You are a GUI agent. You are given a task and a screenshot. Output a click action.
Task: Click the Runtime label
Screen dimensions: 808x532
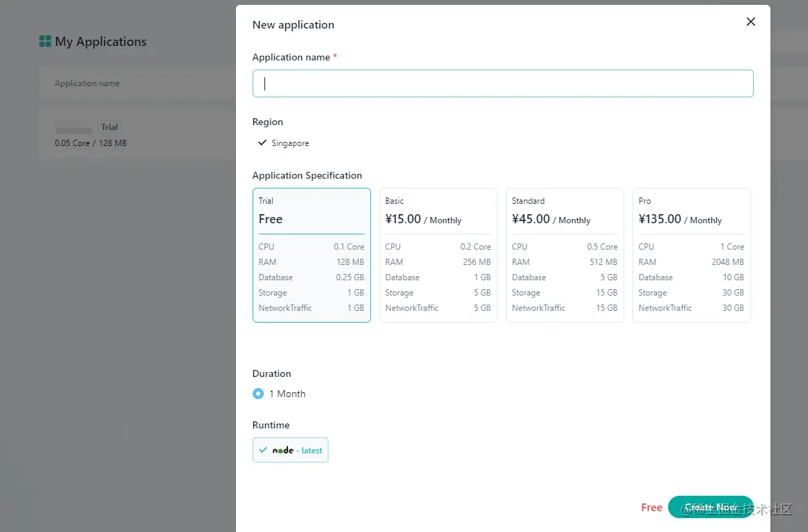(x=271, y=425)
